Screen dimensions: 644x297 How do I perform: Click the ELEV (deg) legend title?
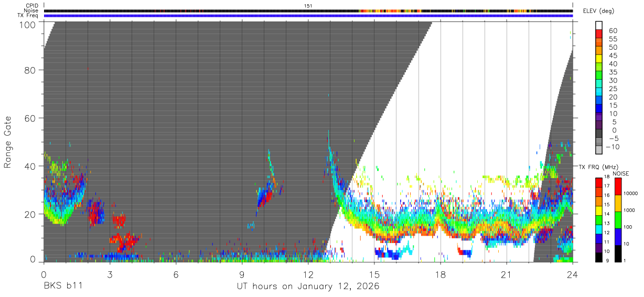tap(599, 11)
